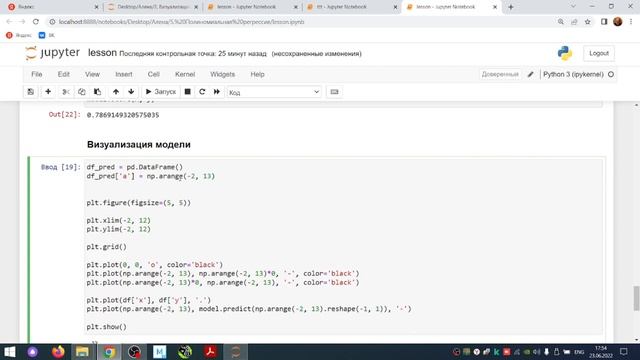Open the Help menu
This screenshot has height=360, width=640.
click(x=258, y=74)
